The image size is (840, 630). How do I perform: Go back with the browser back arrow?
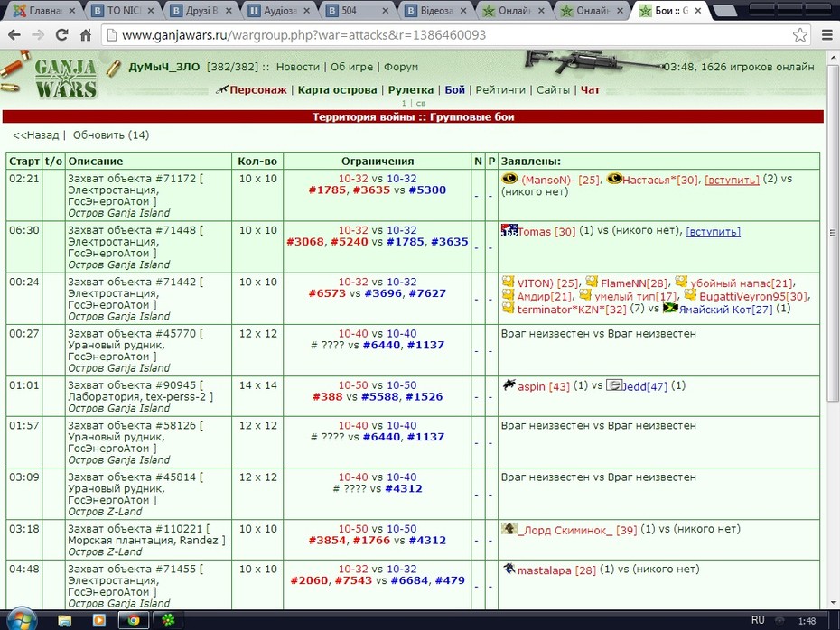pyautogui.click(x=14, y=35)
